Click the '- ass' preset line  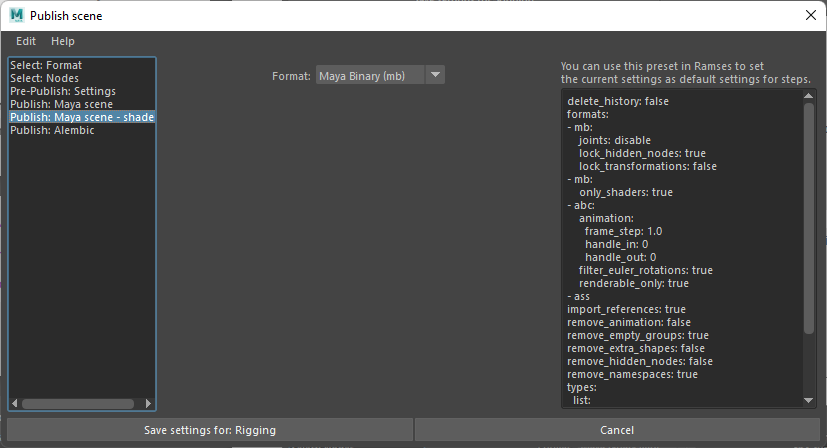coord(578,296)
